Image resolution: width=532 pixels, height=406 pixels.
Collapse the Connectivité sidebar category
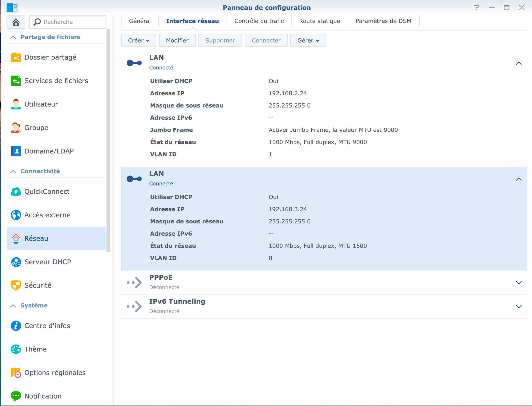tap(13, 171)
